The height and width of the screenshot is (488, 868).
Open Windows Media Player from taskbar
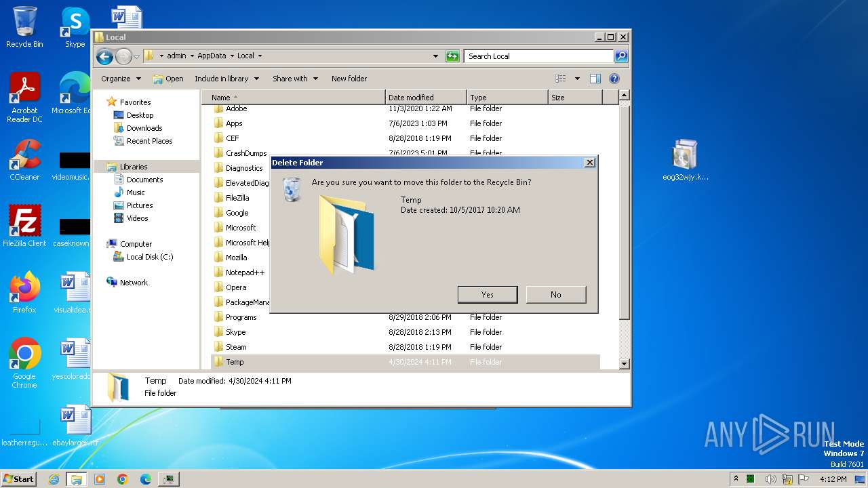[100, 479]
